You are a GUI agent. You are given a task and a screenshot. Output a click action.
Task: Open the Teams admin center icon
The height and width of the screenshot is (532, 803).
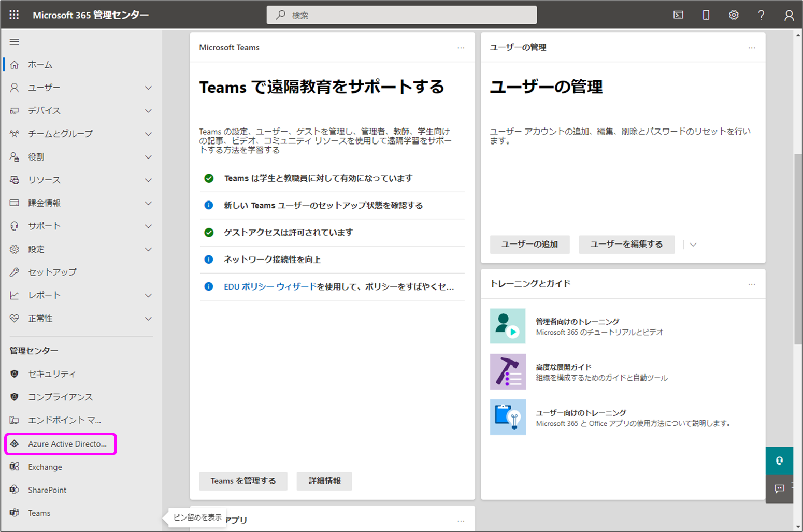click(x=15, y=513)
